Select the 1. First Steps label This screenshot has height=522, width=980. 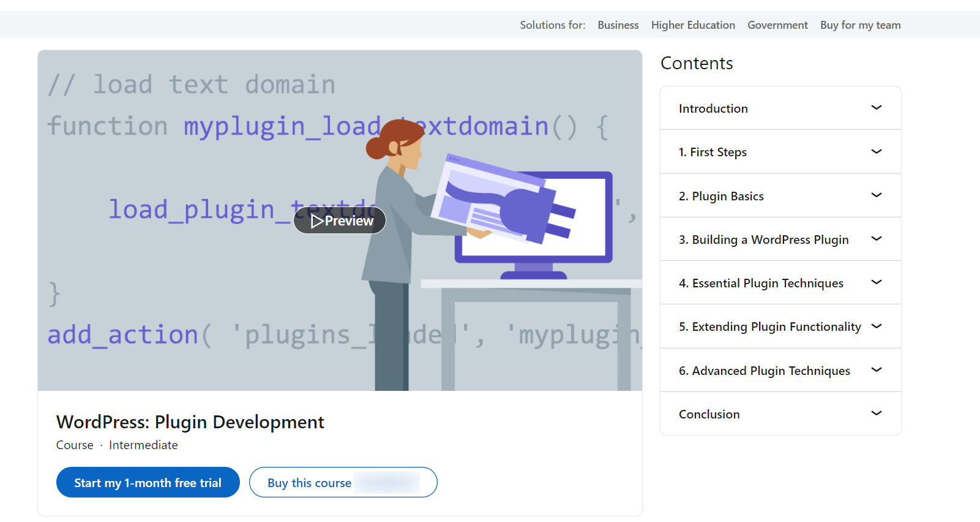coord(713,152)
